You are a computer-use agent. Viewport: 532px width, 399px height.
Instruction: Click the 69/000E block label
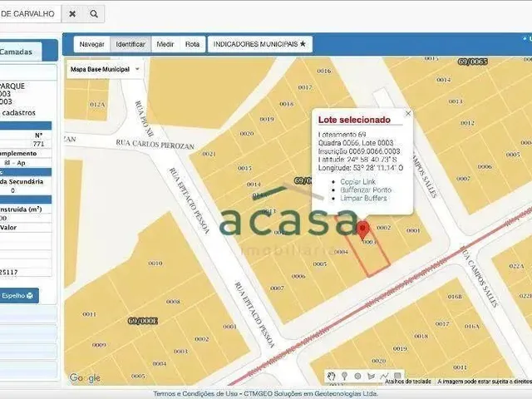coord(143,321)
